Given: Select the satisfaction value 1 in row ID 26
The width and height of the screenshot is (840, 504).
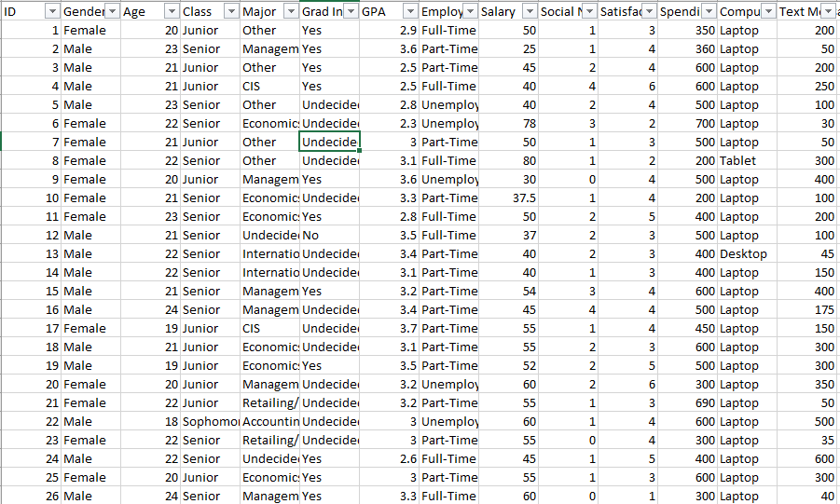Looking at the screenshot, I should tap(627, 496).
